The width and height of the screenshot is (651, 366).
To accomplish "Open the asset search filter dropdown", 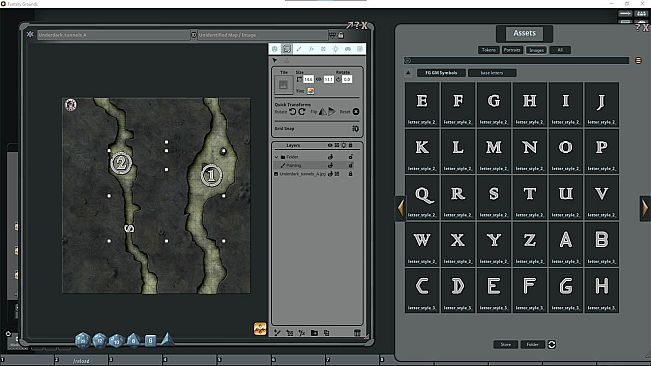I will [408, 61].
